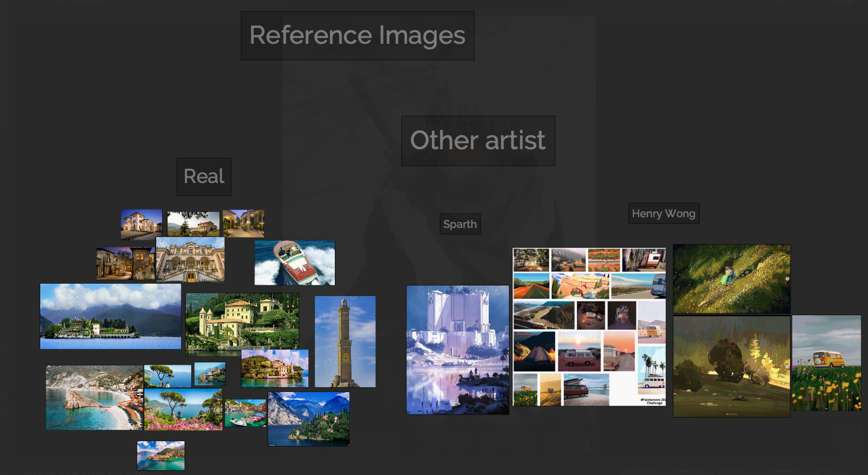Click the "Sparth" artist label
This screenshot has height=475, width=868.
click(460, 224)
